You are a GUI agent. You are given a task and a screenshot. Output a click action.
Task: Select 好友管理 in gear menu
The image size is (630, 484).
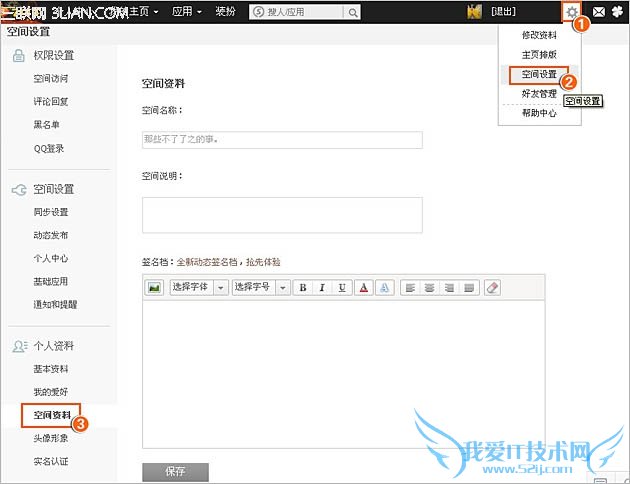click(x=539, y=94)
